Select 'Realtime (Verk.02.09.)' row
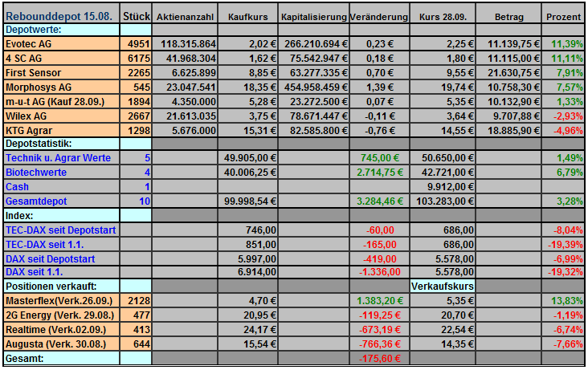The height and width of the screenshot is (370, 588). (56, 330)
